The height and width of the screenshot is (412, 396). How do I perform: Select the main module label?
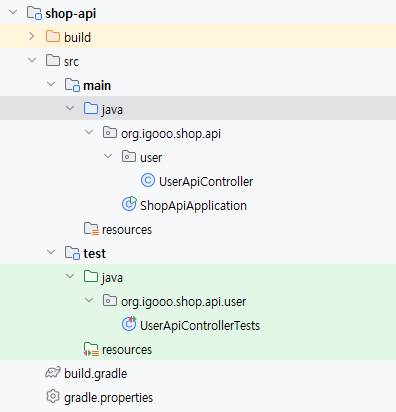pos(97,86)
